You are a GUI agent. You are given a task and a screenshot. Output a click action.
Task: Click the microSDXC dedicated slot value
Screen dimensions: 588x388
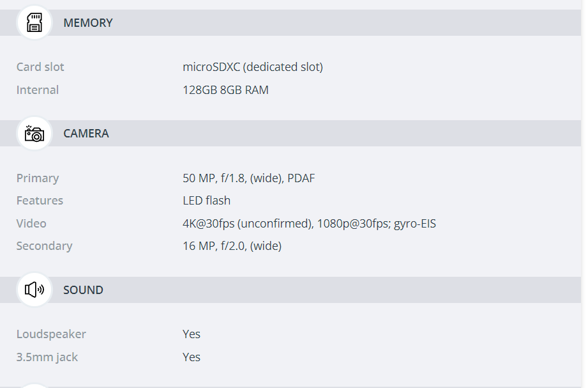[x=253, y=67]
